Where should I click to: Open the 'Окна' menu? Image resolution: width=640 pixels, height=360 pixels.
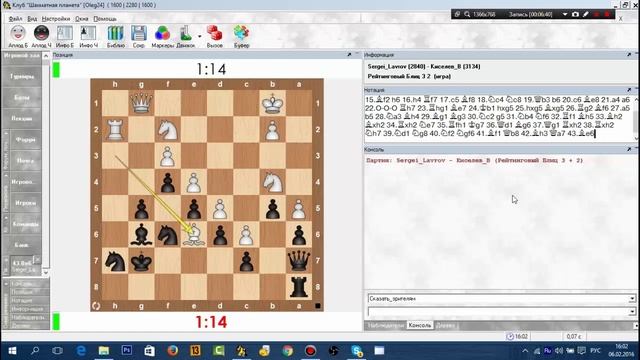pos(82,19)
